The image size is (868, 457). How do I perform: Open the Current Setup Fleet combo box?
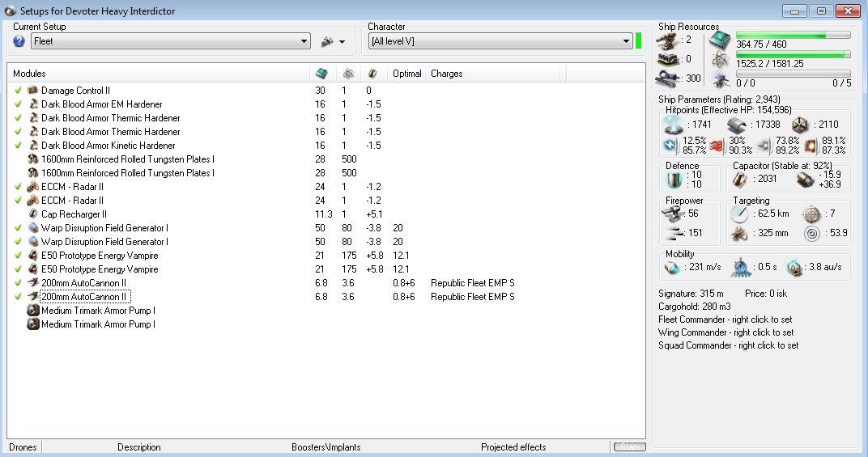171,41
